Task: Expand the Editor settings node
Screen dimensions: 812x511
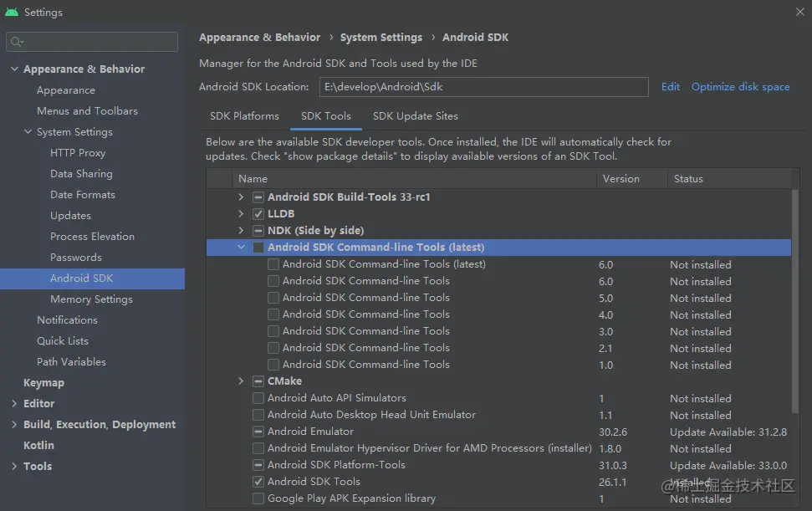Action: [14, 404]
